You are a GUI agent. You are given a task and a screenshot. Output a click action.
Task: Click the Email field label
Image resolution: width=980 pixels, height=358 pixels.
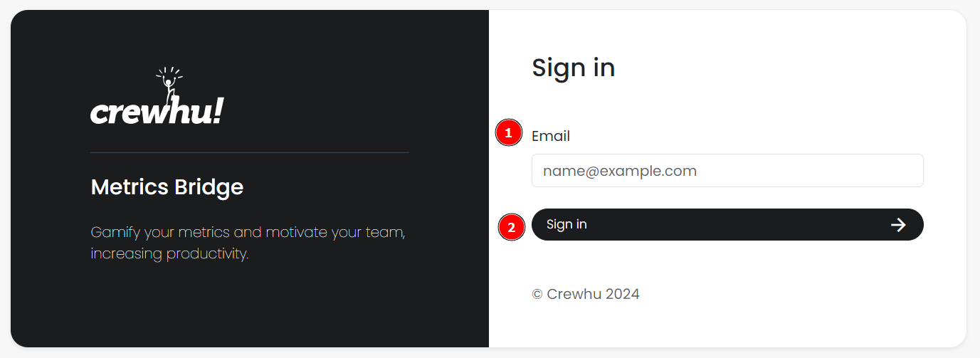[x=551, y=136]
